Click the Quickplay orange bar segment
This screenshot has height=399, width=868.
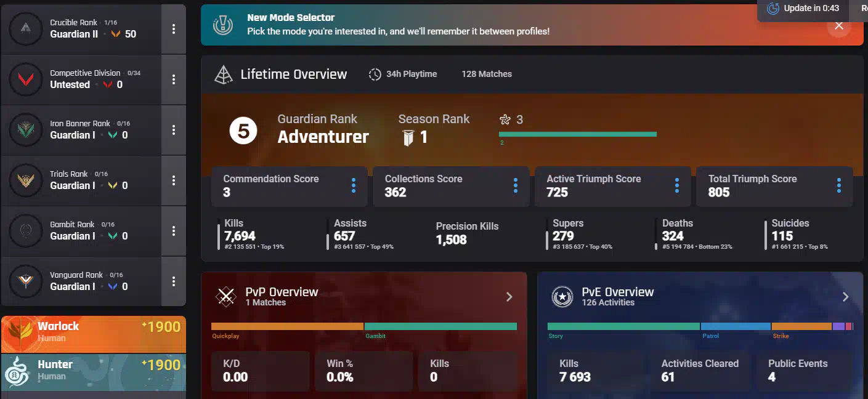click(x=287, y=326)
